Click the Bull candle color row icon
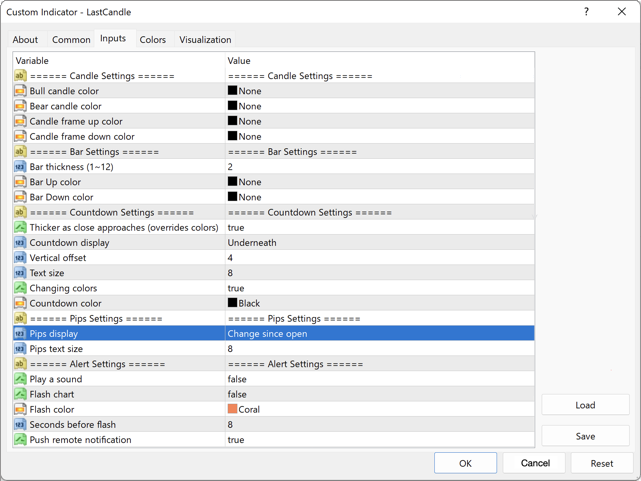 coord(20,91)
